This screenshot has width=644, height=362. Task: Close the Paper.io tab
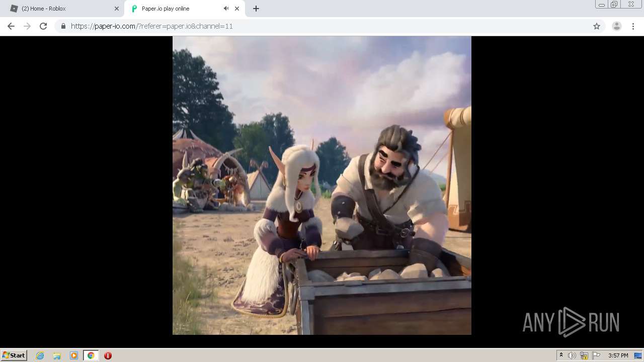click(x=237, y=9)
